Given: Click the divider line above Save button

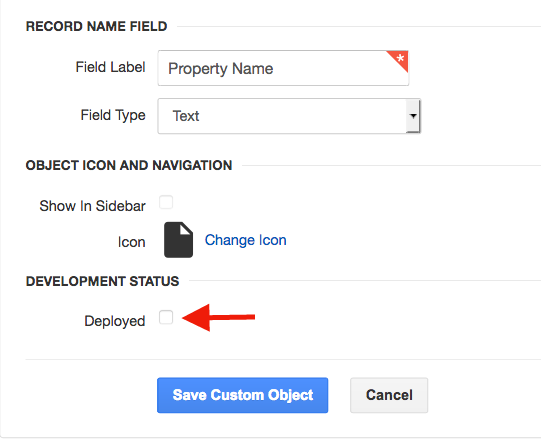Looking at the screenshot, I should point(283,360).
